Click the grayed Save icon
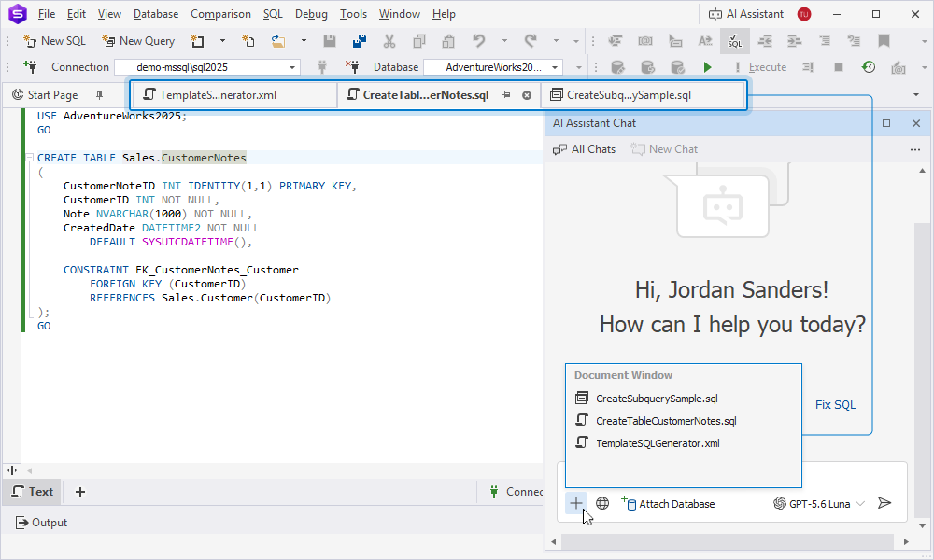 (x=330, y=41)
